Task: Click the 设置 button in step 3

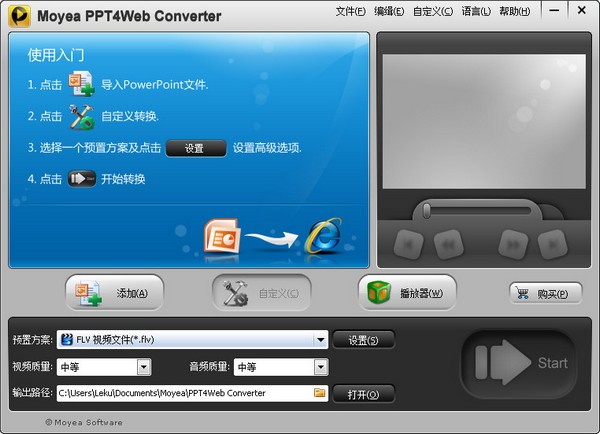Action: [x=196, y=148]
